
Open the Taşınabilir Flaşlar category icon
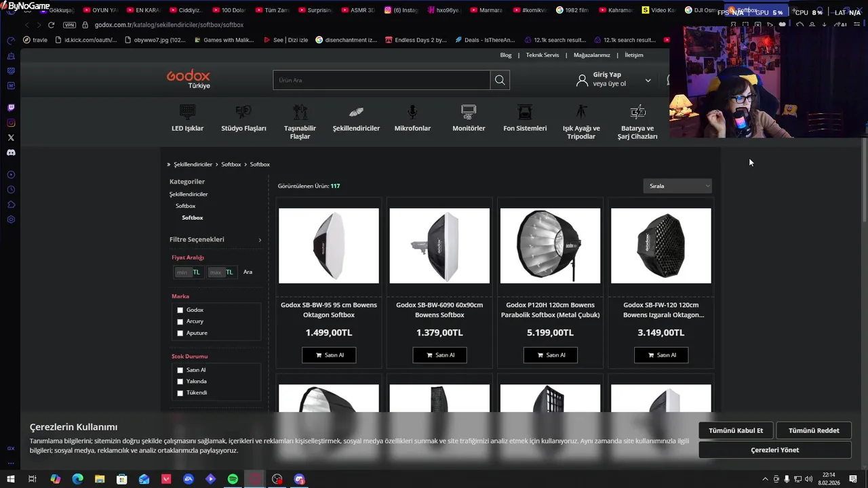(x=300, y=112)
